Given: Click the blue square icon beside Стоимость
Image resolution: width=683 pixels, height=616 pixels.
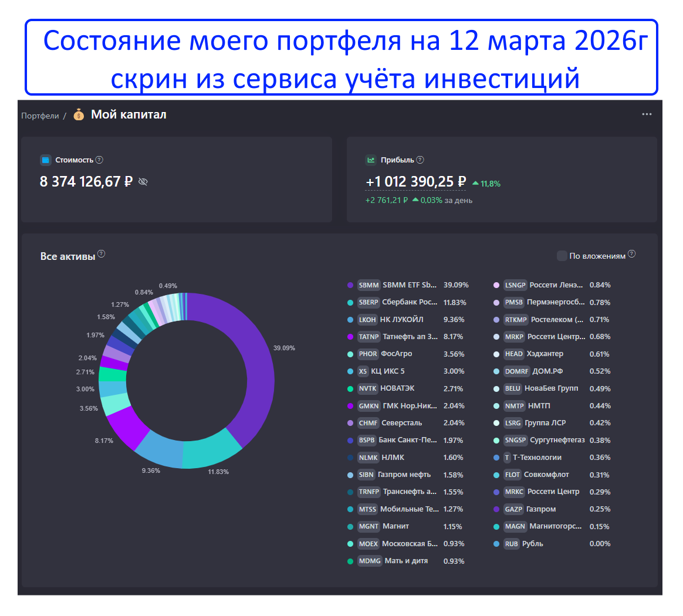Looking at the screenshot, I should pyautogui.click(x=45, y=160).
